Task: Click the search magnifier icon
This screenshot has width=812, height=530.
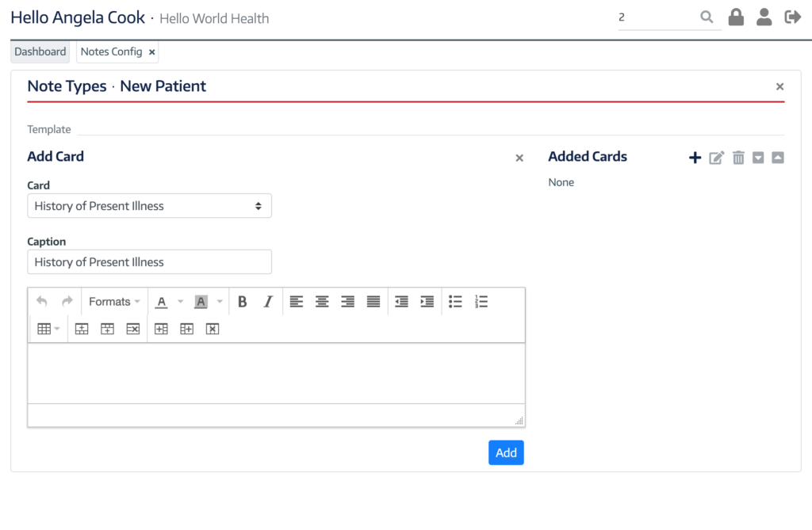Action: coord(707,17)
